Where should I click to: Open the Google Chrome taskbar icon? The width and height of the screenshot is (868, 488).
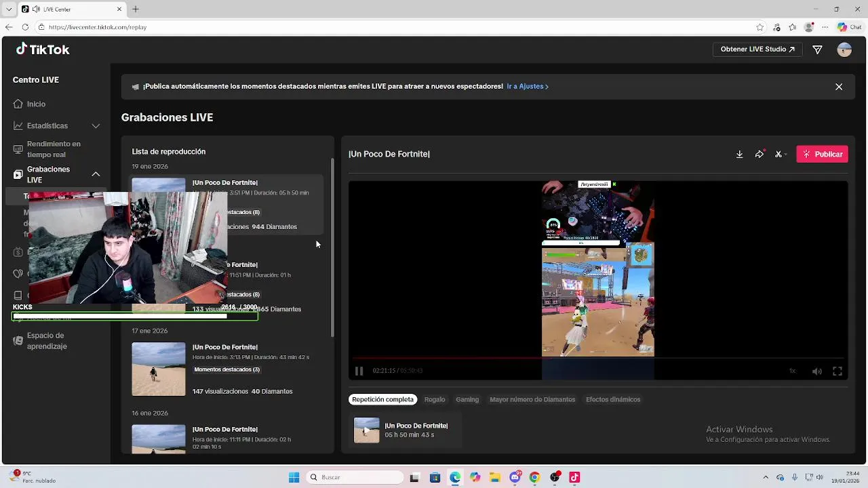[535, 477]
